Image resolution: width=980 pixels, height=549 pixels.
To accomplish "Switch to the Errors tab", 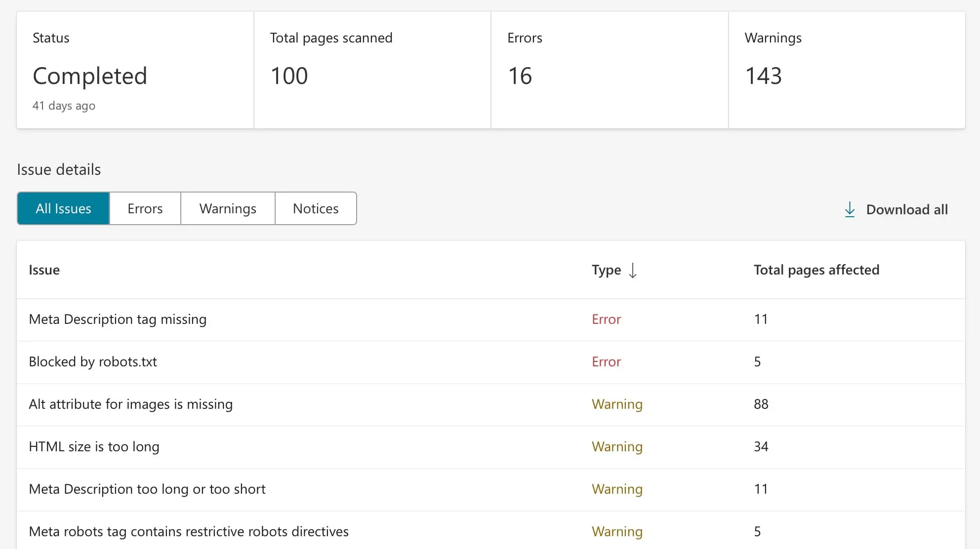I will (x=145, y=208).
